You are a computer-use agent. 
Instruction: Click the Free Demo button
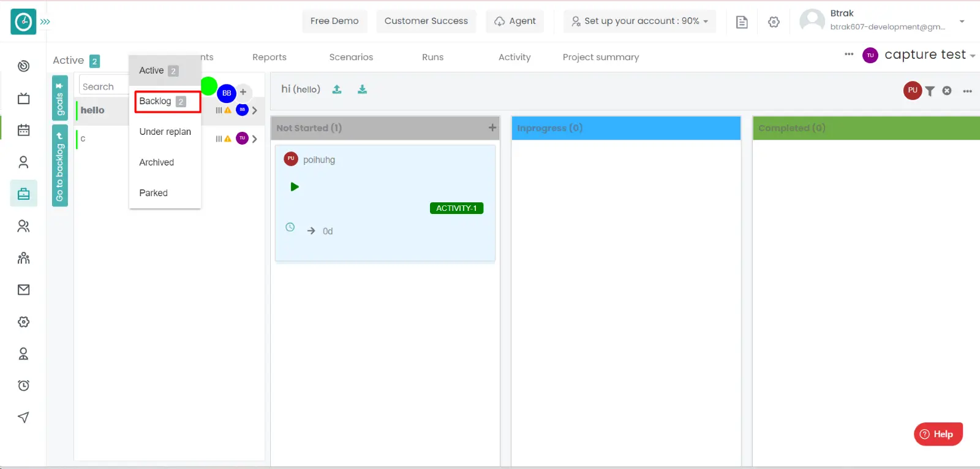click(x=334, y=21)
